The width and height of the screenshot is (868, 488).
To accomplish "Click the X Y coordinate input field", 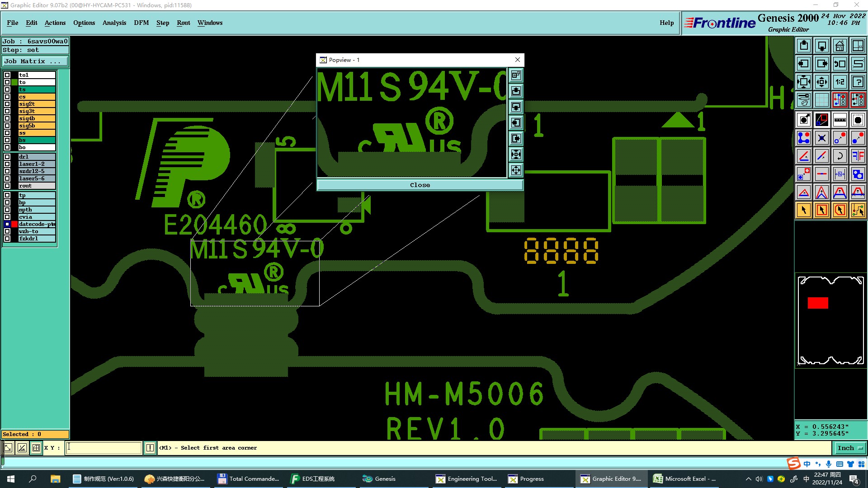I will pos(104,448).
